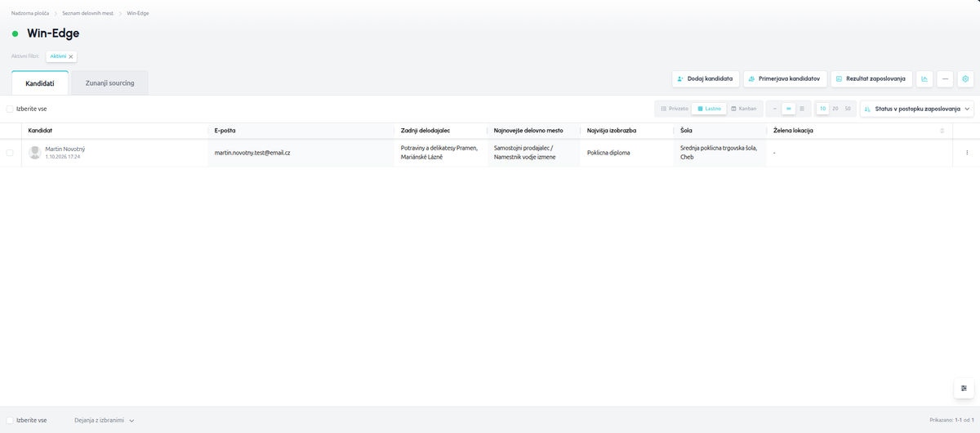This screenshot has width=980, height=433.
Task: Open Status v postopku zaposlovanja dropdown
Action: tap(917, 109)
